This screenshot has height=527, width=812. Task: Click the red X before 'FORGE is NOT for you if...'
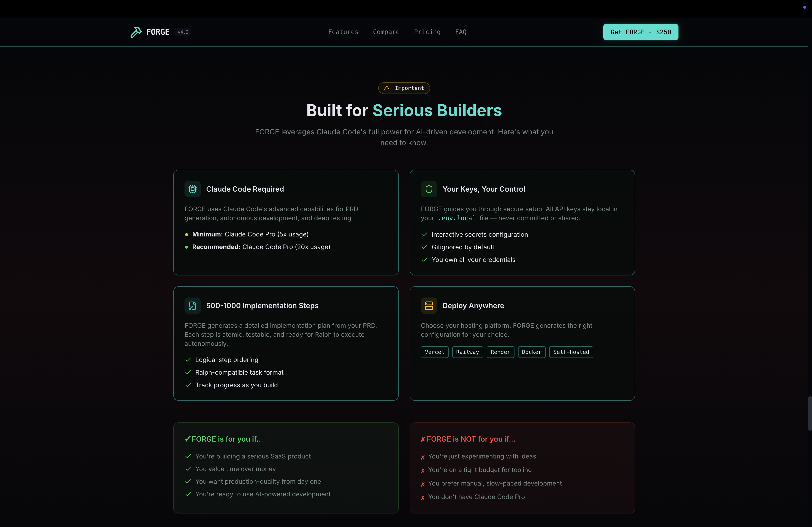423,439
